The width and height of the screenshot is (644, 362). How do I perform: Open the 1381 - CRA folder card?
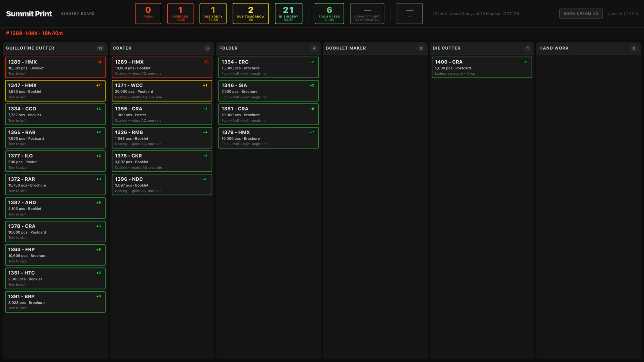(269, 114)
